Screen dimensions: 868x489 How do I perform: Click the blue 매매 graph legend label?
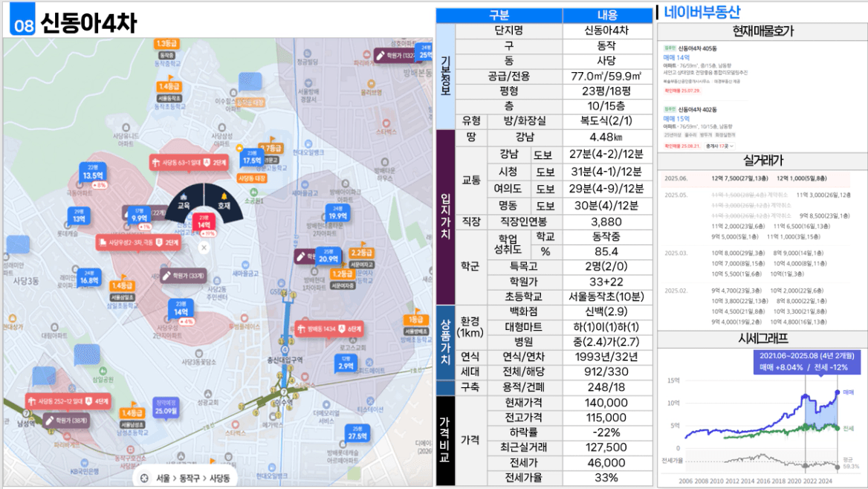848,392
